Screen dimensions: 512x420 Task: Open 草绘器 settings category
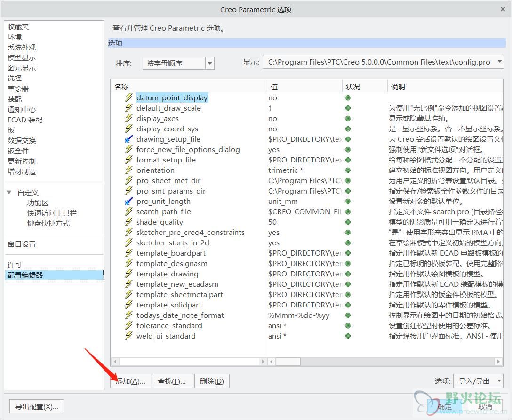[x=18, y=89]
